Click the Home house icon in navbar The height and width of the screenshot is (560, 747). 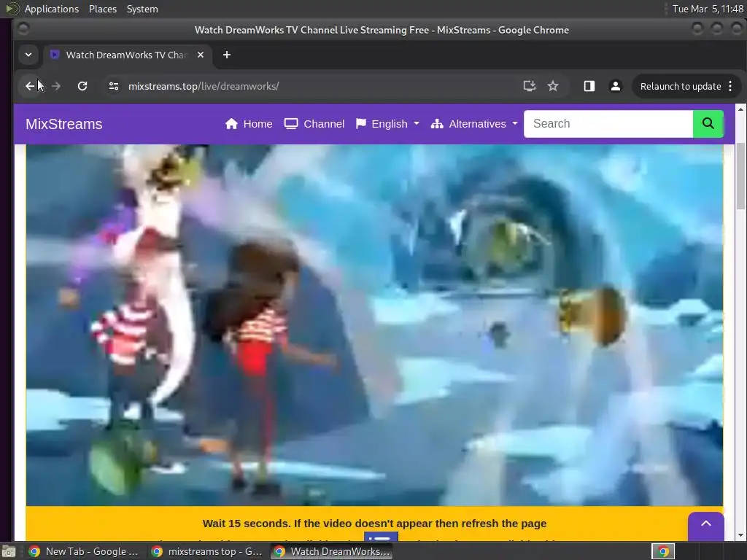[231, 124]
